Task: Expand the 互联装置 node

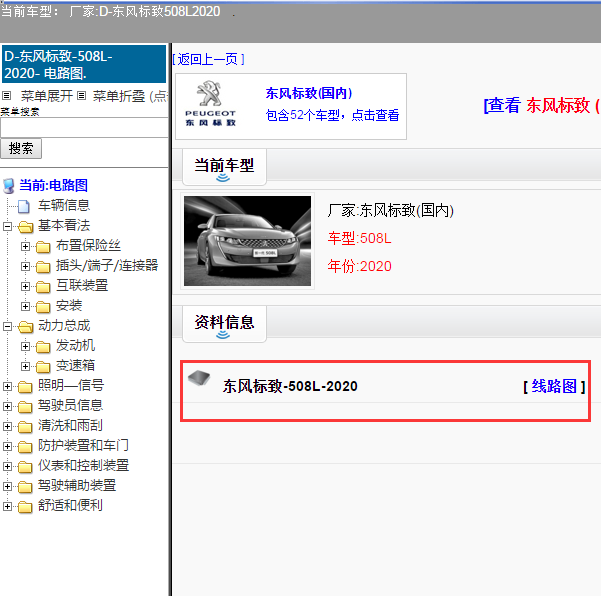Action: point(25,286)
